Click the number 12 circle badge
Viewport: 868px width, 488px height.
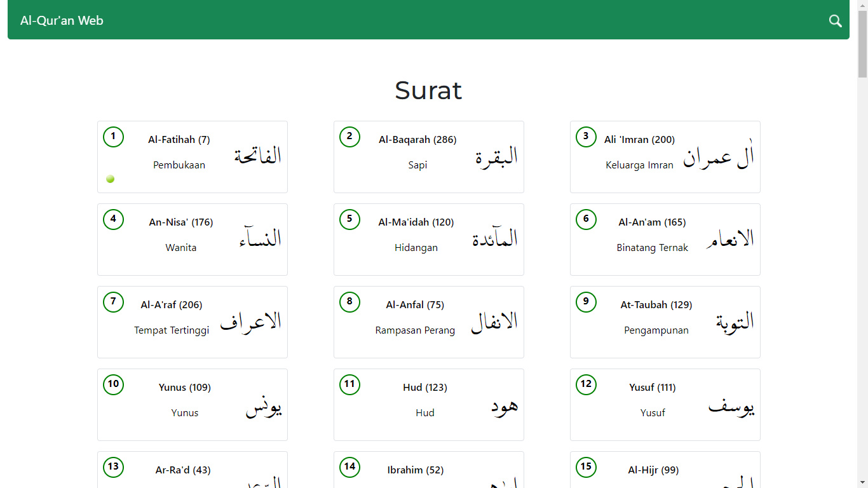pyautogui.click(x=586, y=384)
